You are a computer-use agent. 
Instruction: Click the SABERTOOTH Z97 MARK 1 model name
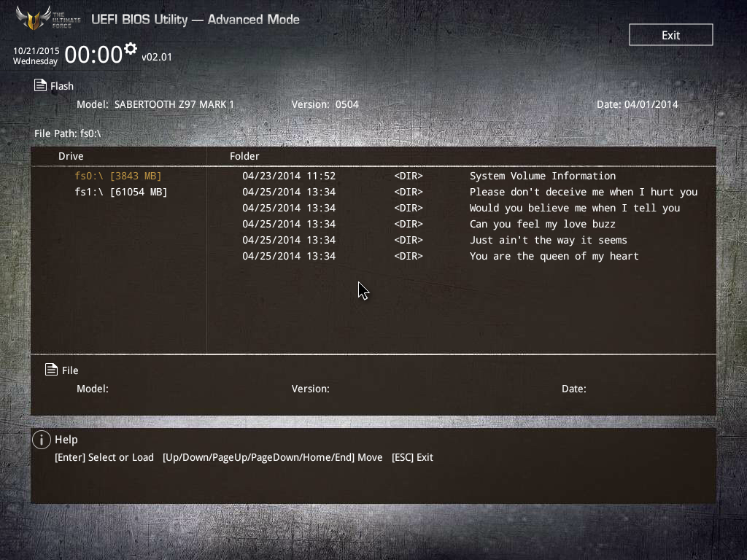pyautogui.click(x=174, y=104)
